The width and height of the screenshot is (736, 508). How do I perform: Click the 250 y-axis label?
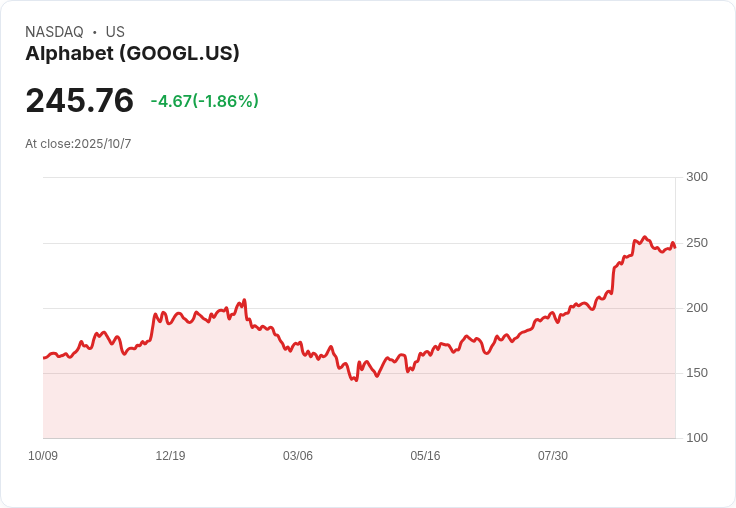(x=696, y=242)
